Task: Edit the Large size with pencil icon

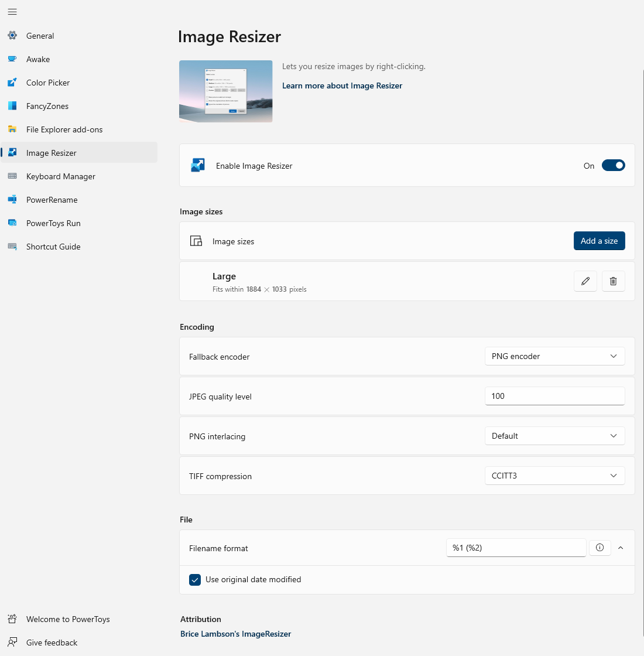Action: click(585, 281)
